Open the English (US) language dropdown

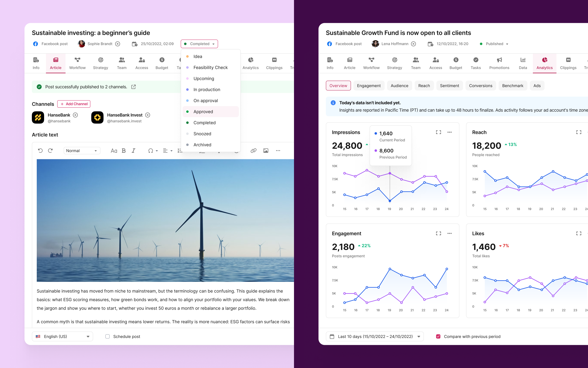coord(62,336)
